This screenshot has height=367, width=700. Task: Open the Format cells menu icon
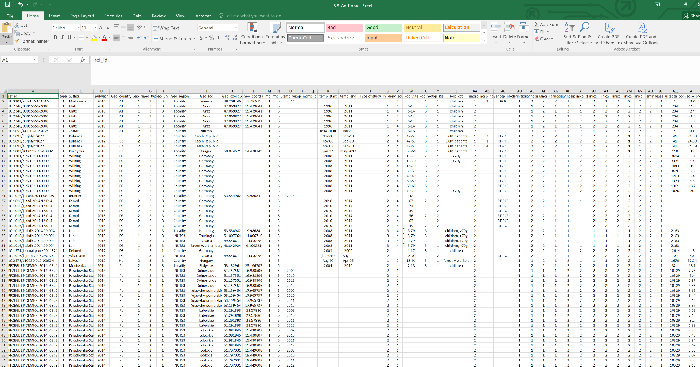tap(523, 27)
